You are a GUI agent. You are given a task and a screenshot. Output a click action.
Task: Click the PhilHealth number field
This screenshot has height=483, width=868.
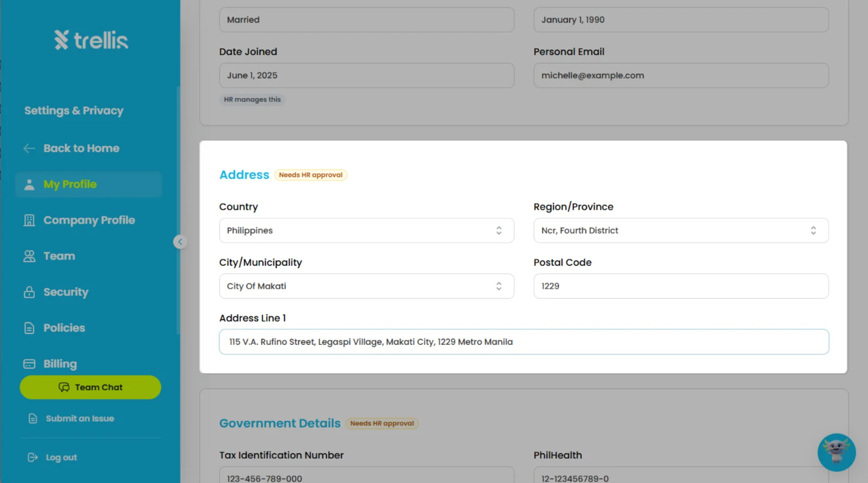pyautogui.click(x=681, y=475)
